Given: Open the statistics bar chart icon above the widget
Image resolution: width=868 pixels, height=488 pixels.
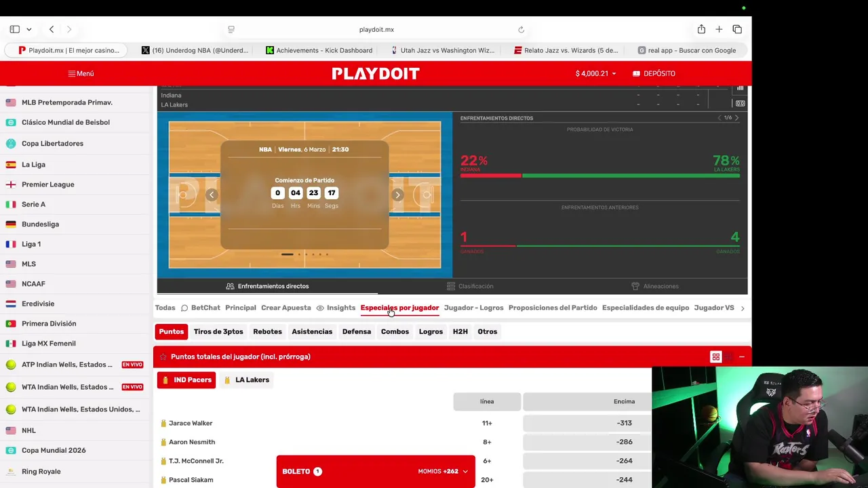Looking at the screenshot, I should 741,87.
